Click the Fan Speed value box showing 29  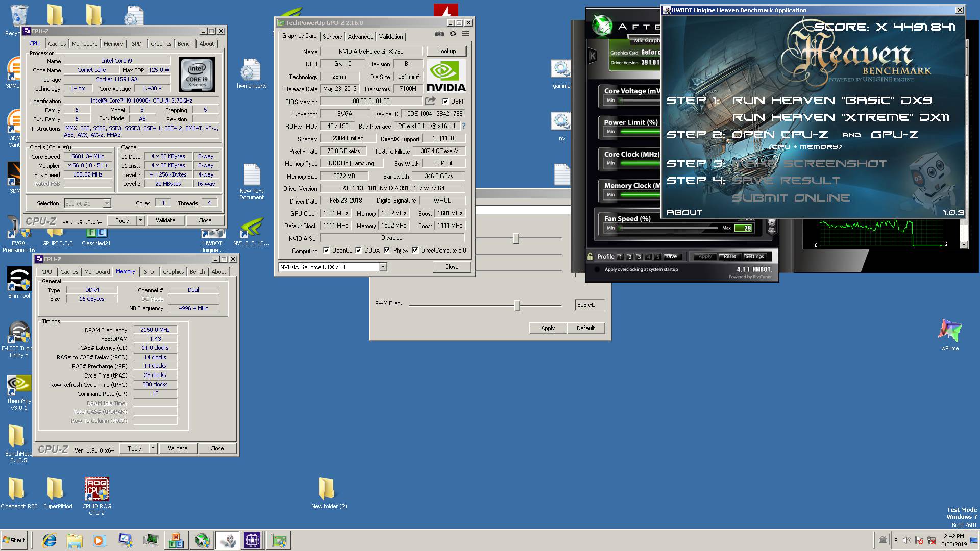click(x=745, y=228)
